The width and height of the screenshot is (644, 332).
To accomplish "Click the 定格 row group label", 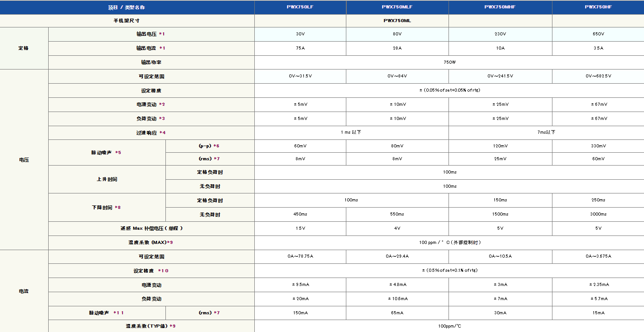I will [23, 48].
